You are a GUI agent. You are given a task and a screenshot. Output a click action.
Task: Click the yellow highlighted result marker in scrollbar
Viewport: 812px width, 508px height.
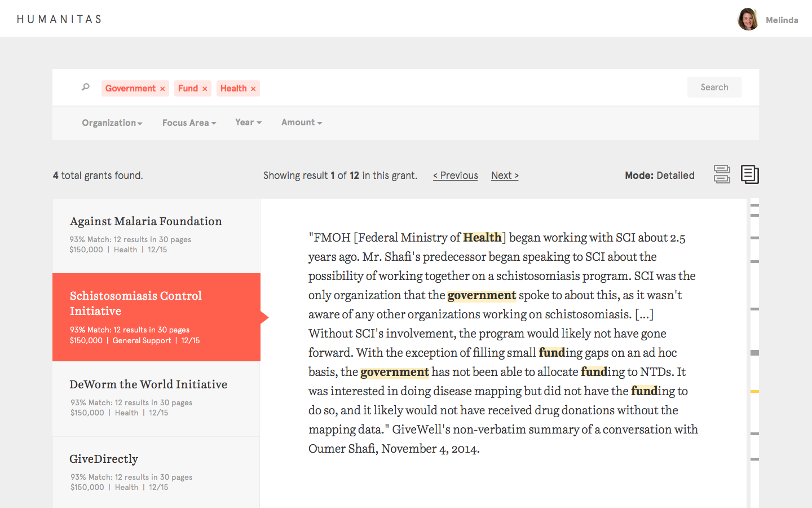coord(754,391)
